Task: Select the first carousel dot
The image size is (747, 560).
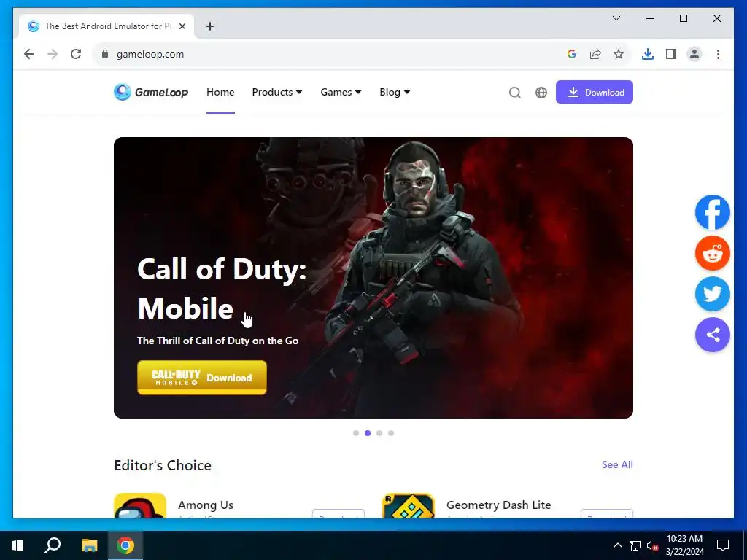Action: [356, 433]
